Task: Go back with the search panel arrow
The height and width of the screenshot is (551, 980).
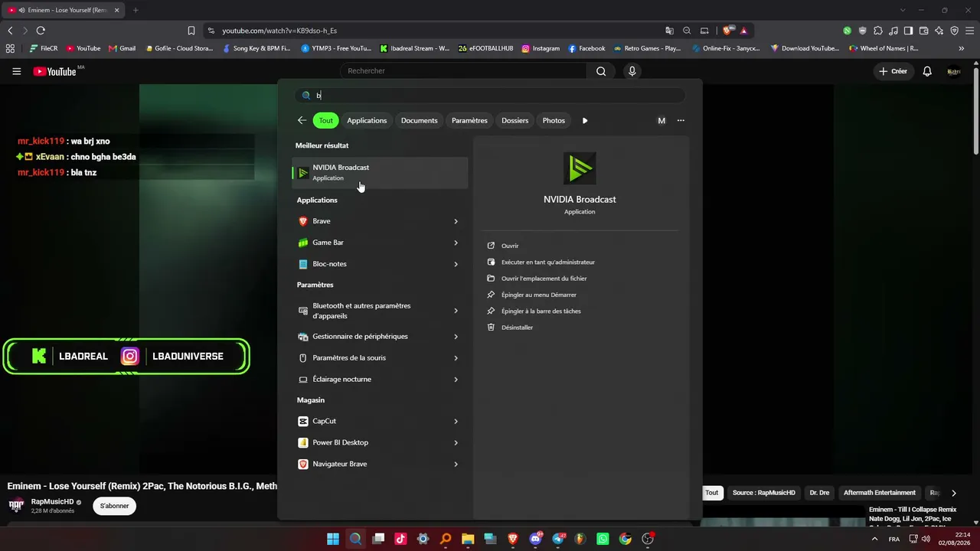Action: coord(302,120)
